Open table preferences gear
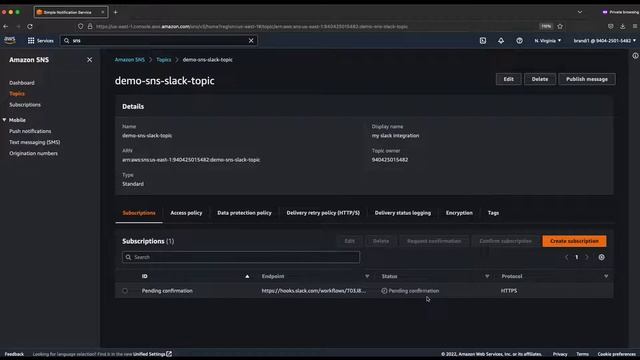The image size is (640, 360). click(x=602, y=258)
